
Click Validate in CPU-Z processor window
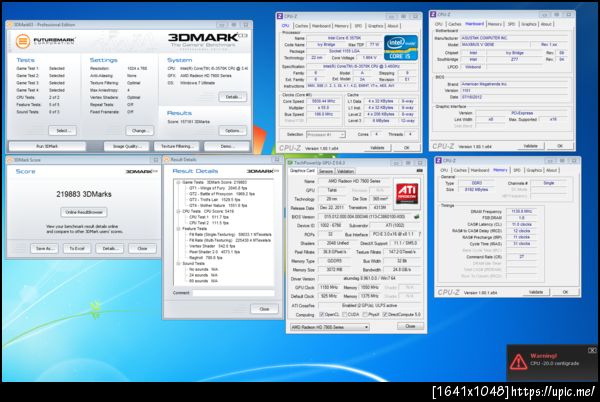(377, 148)
